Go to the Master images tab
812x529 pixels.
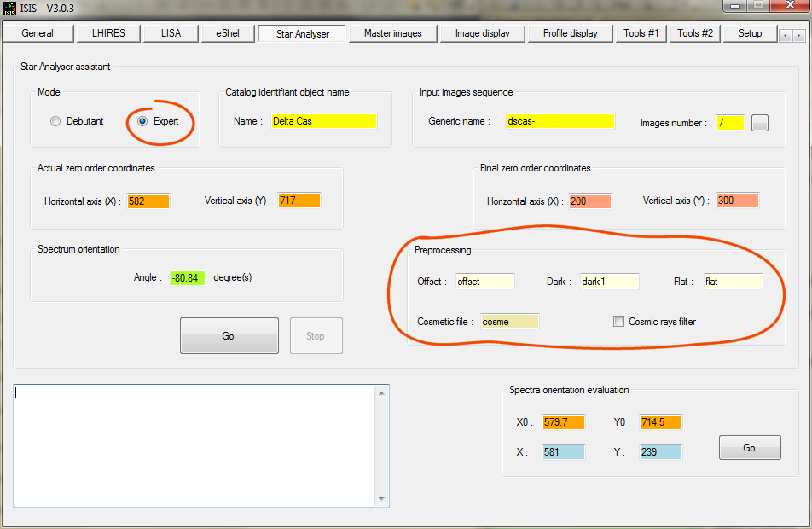click(395, 33)
